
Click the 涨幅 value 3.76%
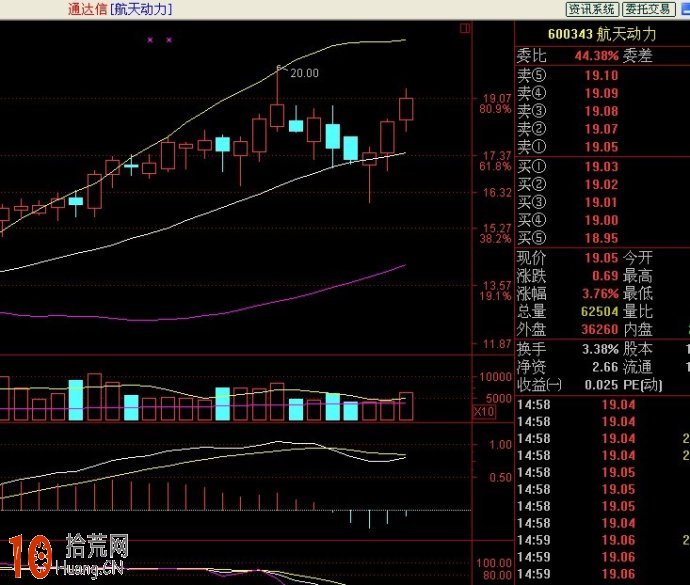(x=600, y=294)
